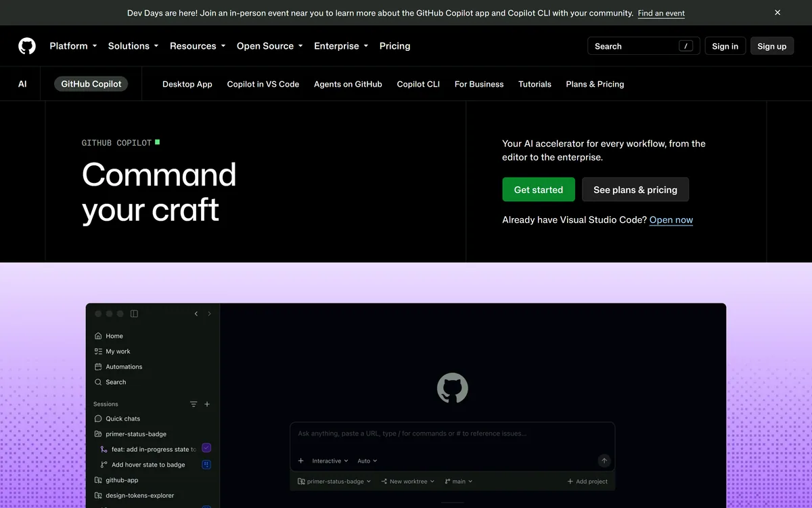Click the GitHub logo in the header
Viewport: 812px width, 508px height.
point(27,46)
